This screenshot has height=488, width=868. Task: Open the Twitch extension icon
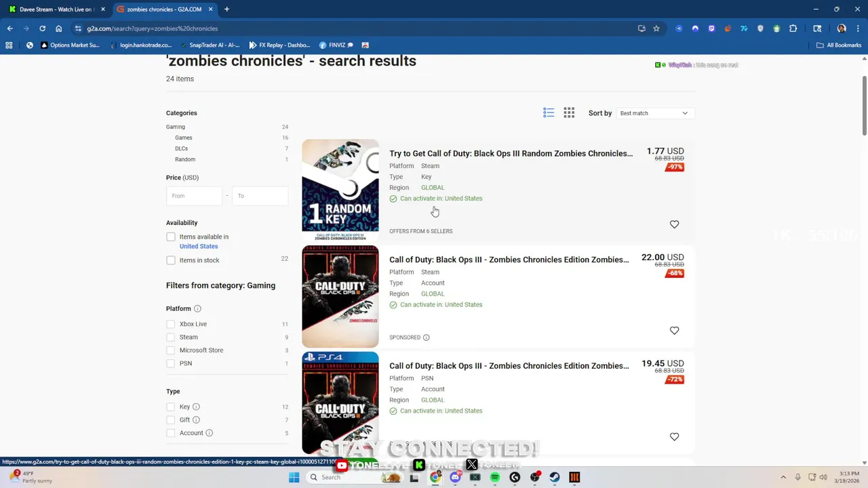point(711,28)
